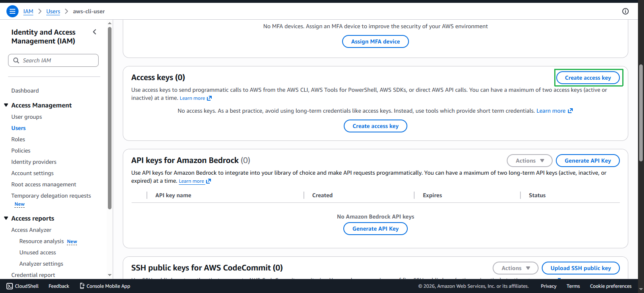Click the info icon in top right
The image size is (644, 293).
(x=625, y=11)
